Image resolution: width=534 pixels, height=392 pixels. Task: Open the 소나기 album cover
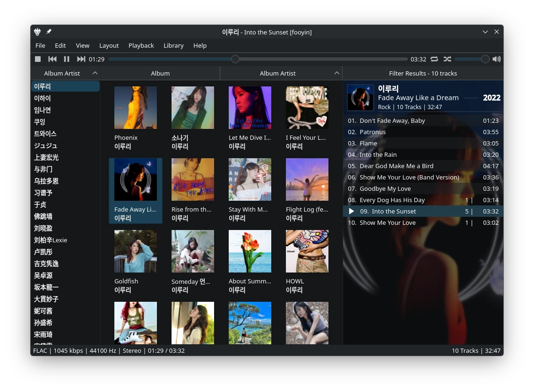(193, 108)
